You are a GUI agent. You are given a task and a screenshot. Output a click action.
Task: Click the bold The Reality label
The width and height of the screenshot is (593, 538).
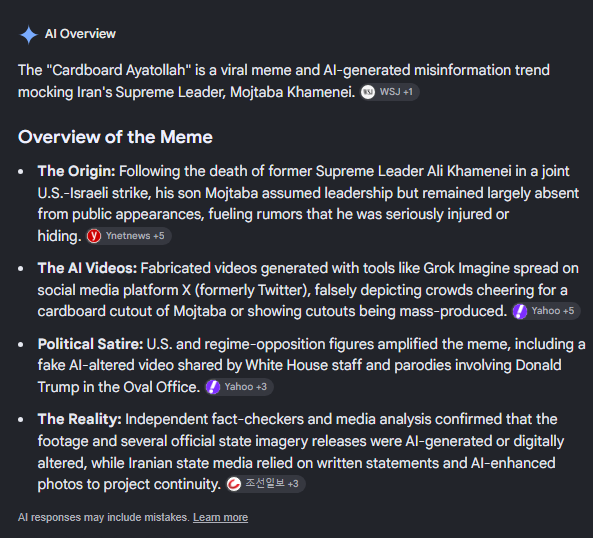79,419
